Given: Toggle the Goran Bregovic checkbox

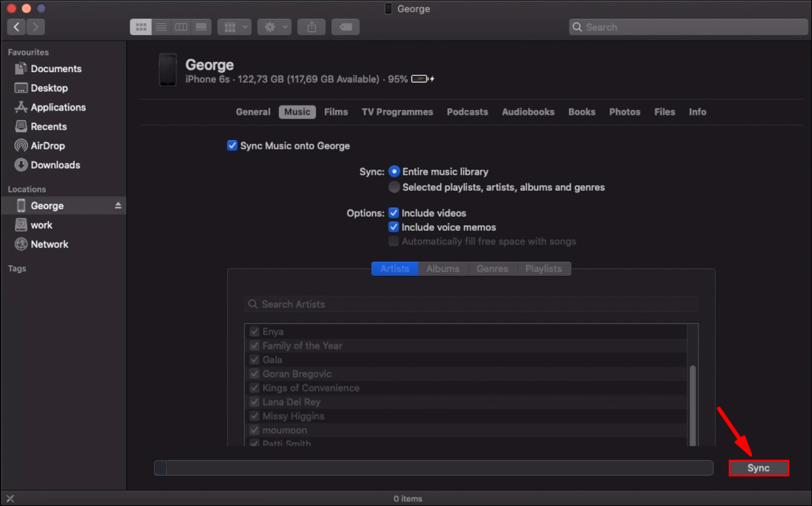Looking at the screenshot, I should click(254, 374).
